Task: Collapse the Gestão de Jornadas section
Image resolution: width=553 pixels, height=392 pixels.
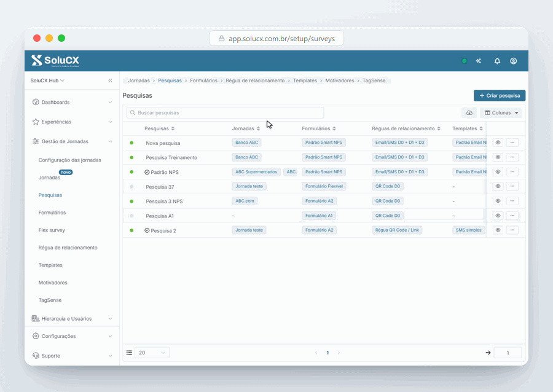Action: coord(72,141)
